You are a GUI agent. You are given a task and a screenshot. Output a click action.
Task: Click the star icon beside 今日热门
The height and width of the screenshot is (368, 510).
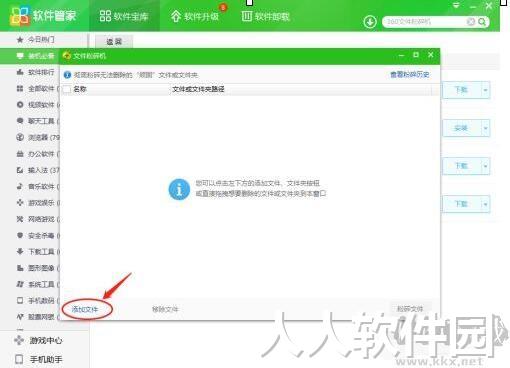(20, 40)
